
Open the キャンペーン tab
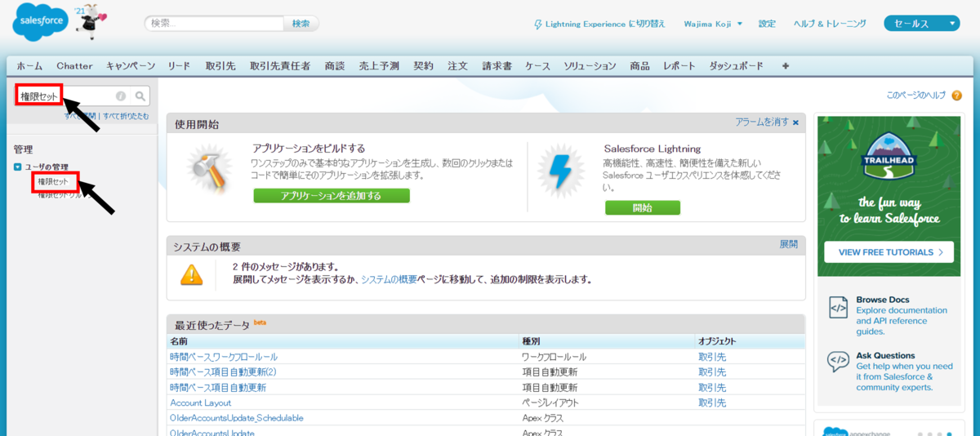131,66
